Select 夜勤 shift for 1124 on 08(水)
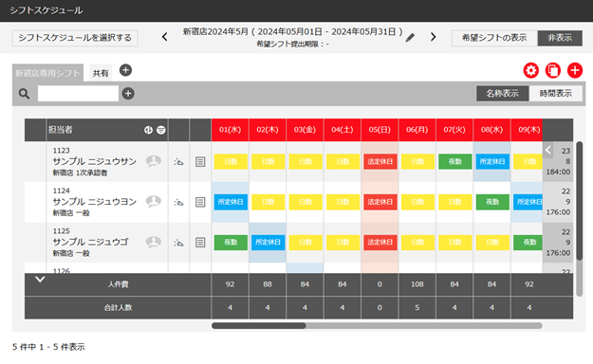 click(x=492, y=202)
